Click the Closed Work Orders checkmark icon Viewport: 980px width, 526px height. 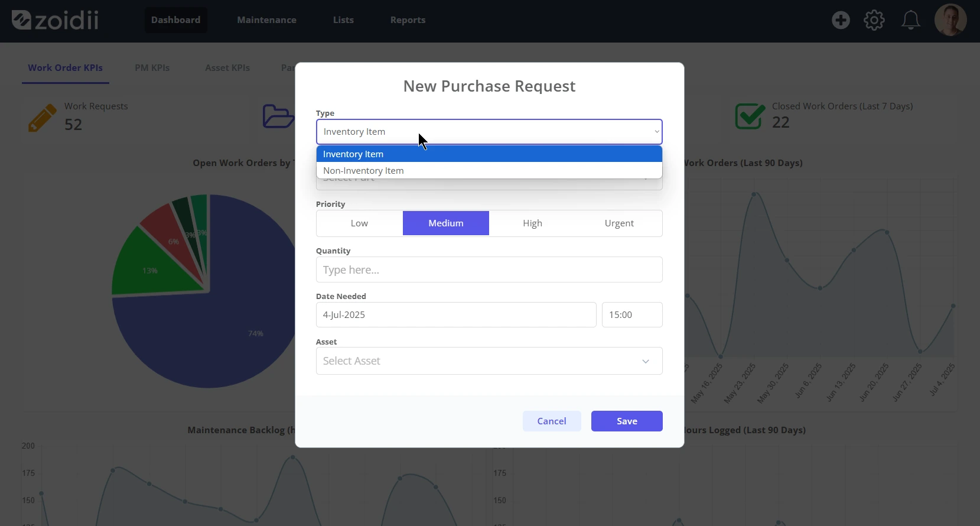point(750,116)
